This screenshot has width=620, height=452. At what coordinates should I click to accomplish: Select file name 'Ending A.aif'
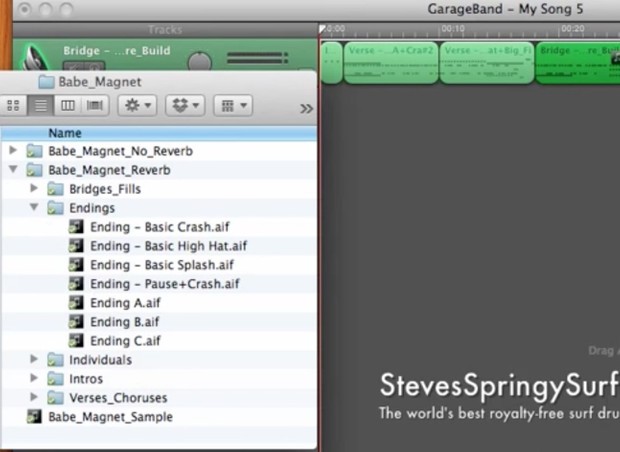tap(125, 303)
